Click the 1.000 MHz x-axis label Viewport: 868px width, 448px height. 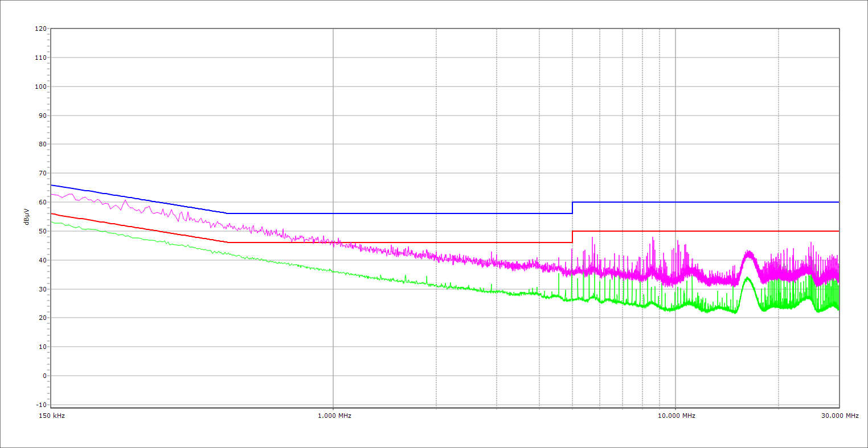point(333,416)
